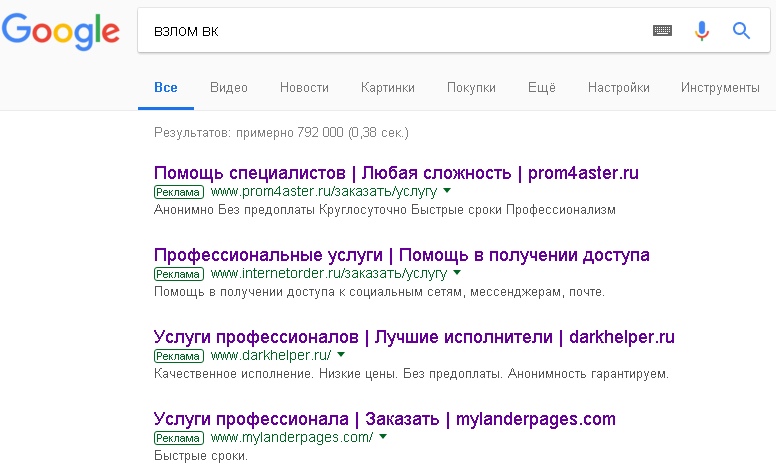
Task: Expand the arrow beside the internetorder.ru URL
Action: [457, 273]
